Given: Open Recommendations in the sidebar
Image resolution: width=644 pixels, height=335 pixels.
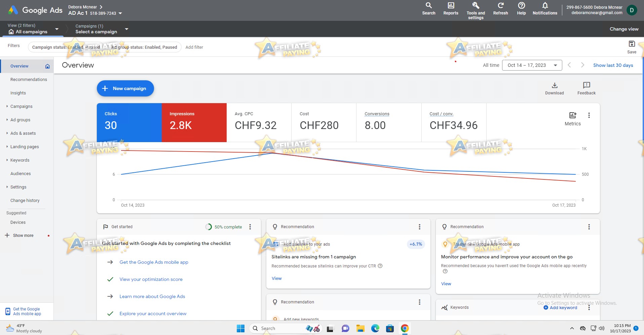Looking at the screenshot, I should coord(29,80).
